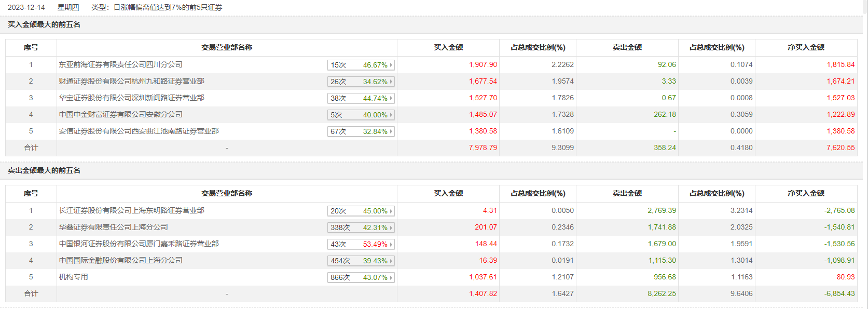Click the arrow icon beside 53.49%
This screenshot has height=309, width=868.
[x=391, y=244]
